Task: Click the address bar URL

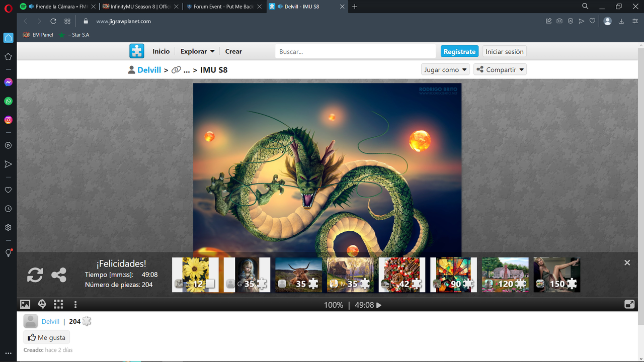Action: point(123,21)
